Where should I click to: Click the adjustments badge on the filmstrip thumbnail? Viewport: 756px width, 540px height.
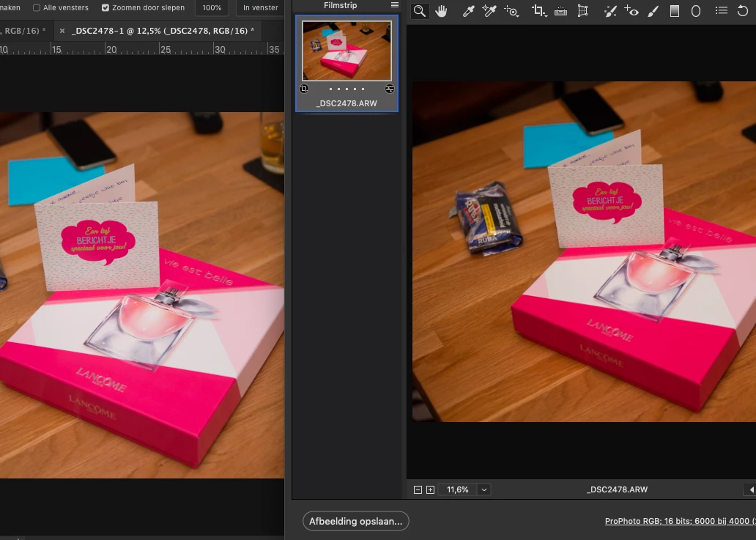click(390, 89)
